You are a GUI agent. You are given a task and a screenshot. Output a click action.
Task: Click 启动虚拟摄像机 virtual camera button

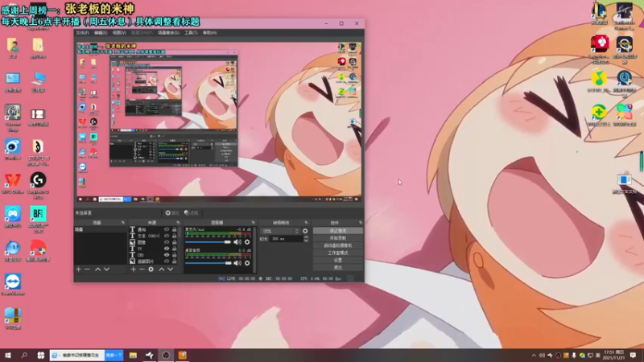coord(338,245)
